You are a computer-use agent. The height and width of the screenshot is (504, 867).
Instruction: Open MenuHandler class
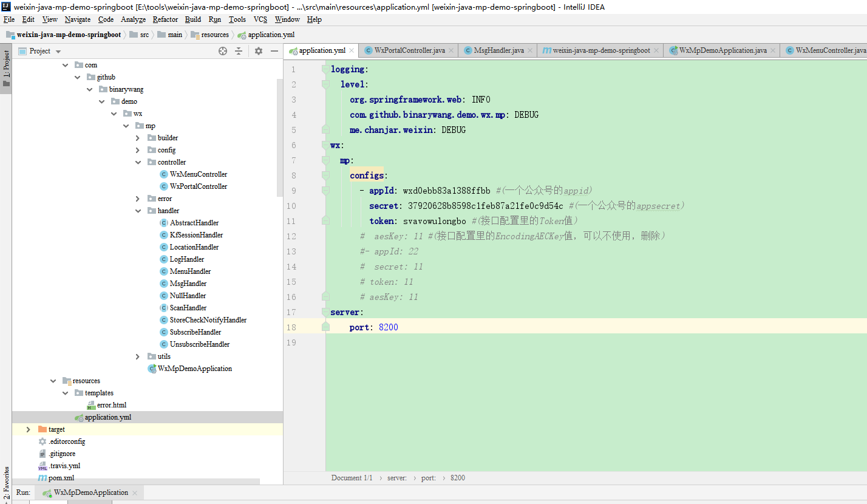[x=190, y=271]
